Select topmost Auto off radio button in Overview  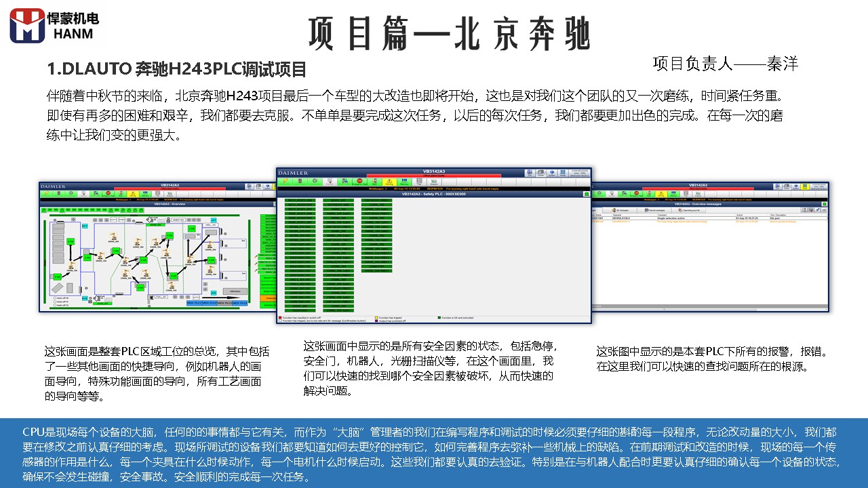[x=55, y=298]
